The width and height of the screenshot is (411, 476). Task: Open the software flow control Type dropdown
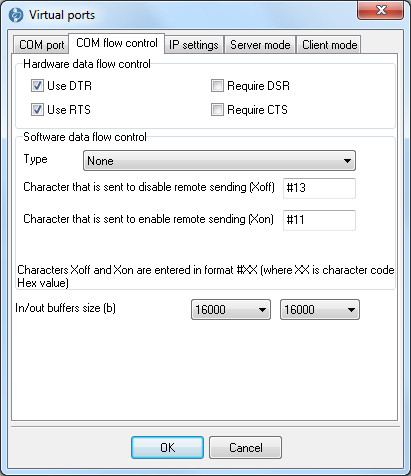click(219, 161)
